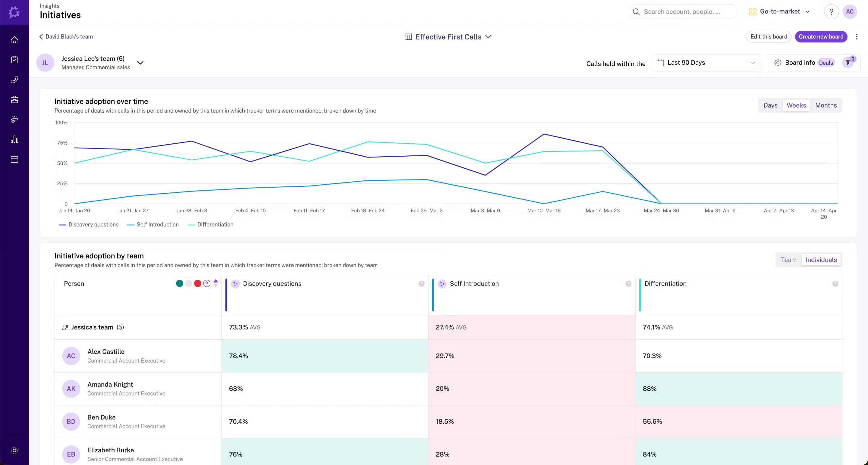Viewport: 868px width, 465px height.
Task: Click the briefcase deals sidebar icon
Action: pos(14,99)
